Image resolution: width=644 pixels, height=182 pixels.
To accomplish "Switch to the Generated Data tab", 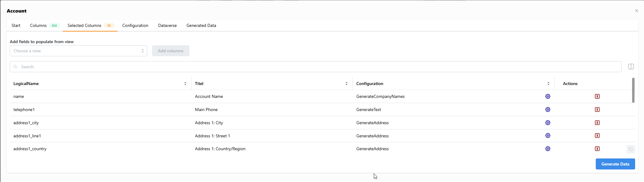I will [201, 25].
